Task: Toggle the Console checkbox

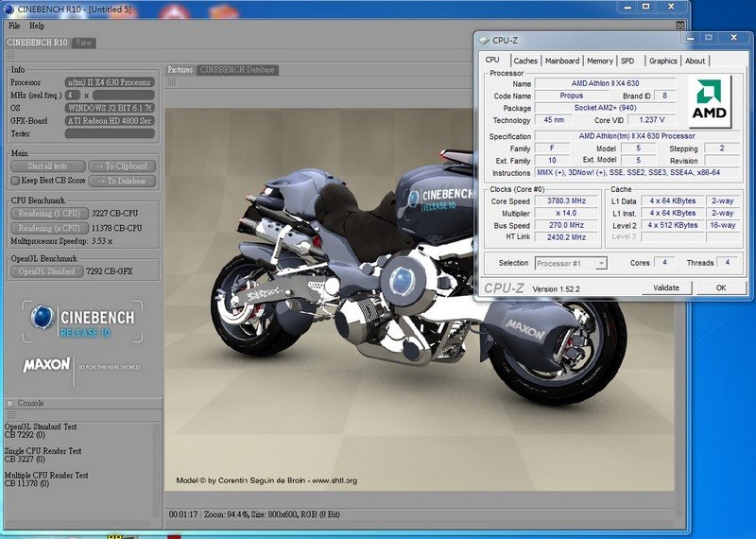Action: click(x=10, y=404)
